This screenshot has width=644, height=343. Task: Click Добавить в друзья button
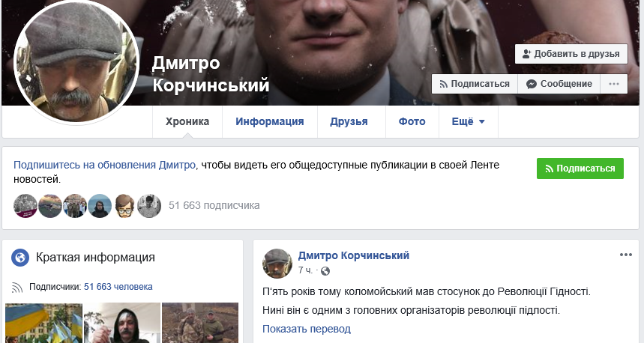(x=571, y=54)
